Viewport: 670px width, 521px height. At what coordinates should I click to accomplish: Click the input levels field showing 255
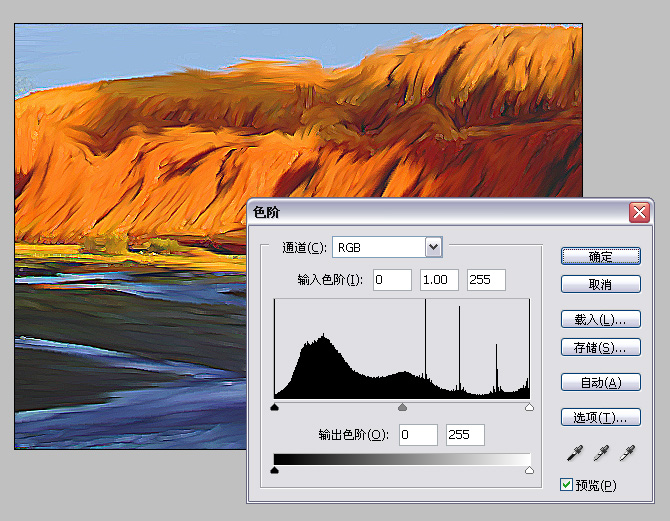[486, 280]
